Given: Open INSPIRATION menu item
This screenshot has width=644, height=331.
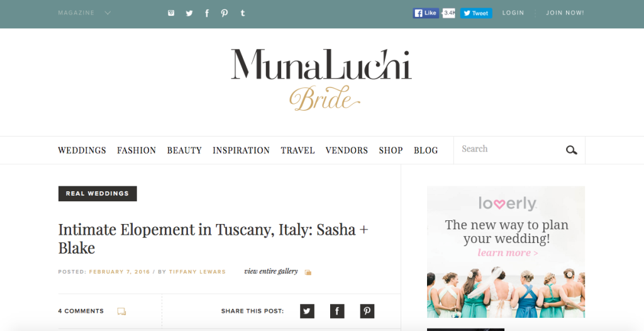Looking at the screenshot, I should (x=241, y=150).
